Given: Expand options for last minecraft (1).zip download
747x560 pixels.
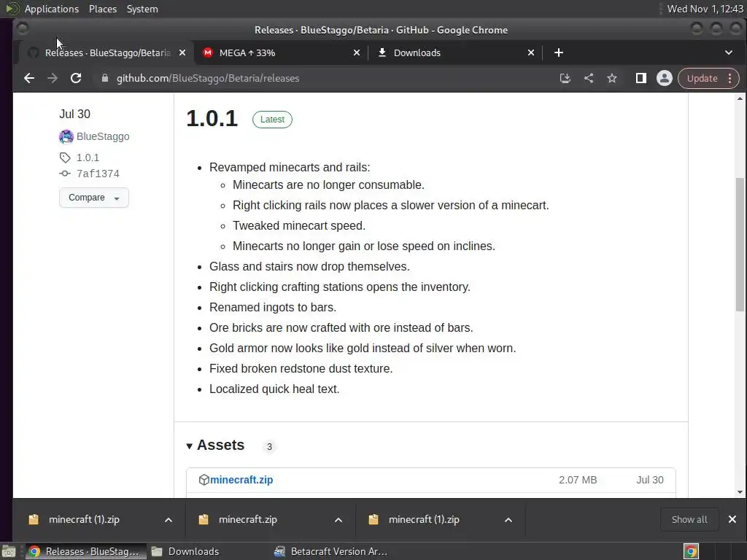Looking at the screenshot, I should pos(508,520).
